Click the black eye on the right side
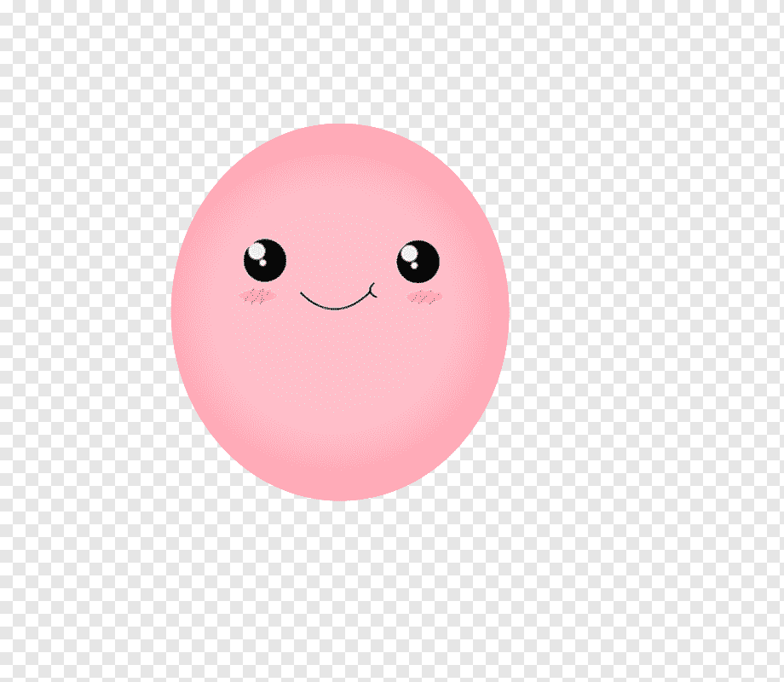Screen dimensions: 784x682 (418, 262)
